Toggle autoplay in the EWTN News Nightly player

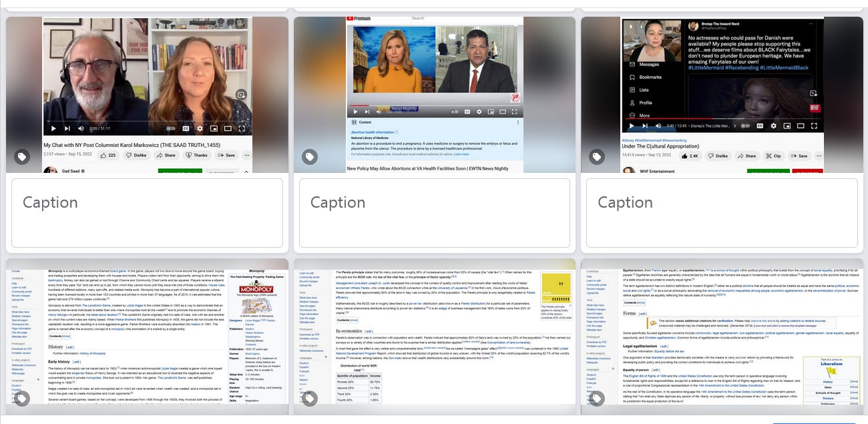(455, 112)
